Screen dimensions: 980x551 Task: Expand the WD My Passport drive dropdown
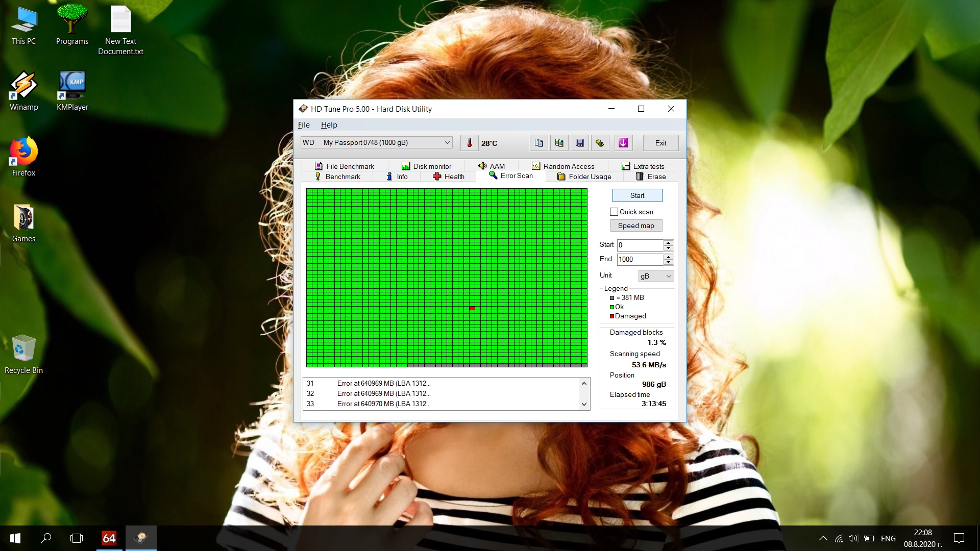(447, 143)
